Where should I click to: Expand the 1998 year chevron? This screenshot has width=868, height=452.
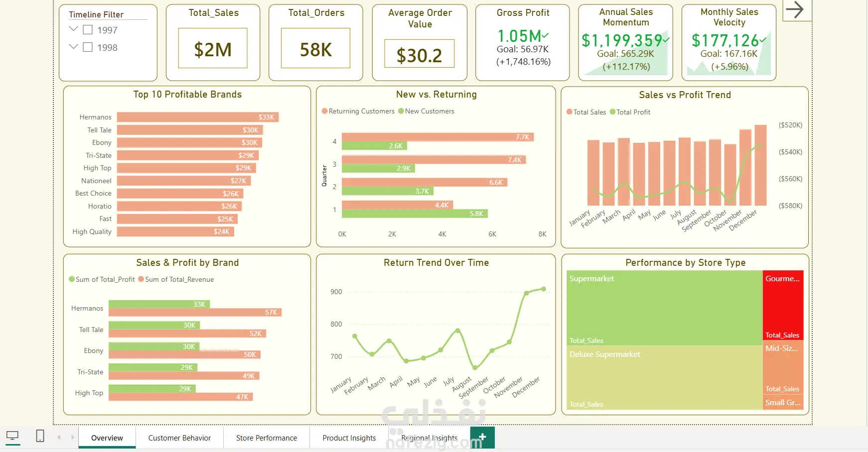tap(73, 47)
